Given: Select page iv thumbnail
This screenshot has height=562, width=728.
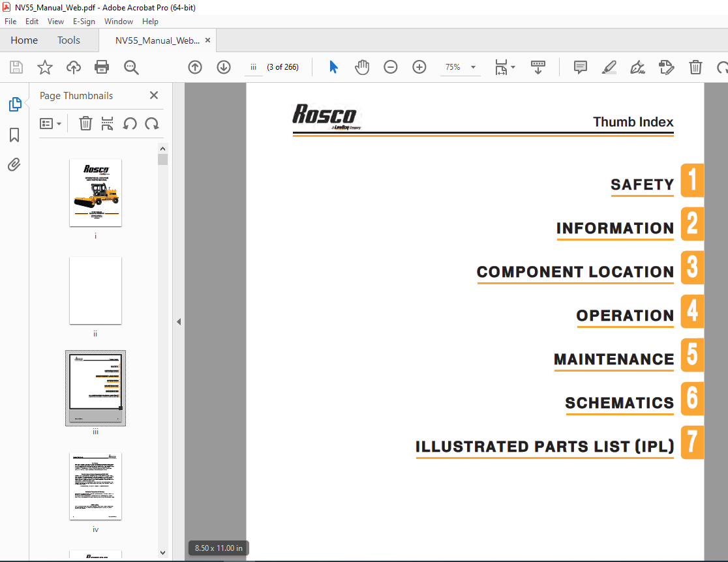Looking at the screenshot, I should point(96,486).
